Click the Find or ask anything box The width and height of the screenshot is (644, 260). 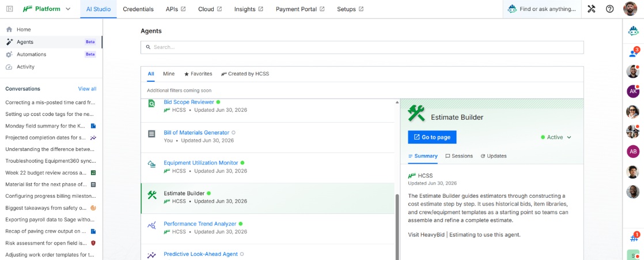click(542, 9)
